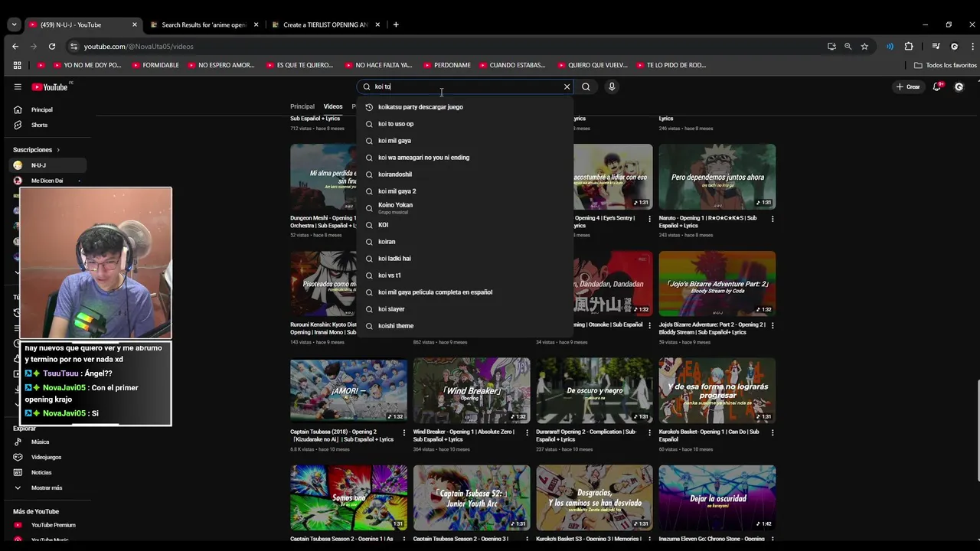Viewport: 980px width, 551px height.
Task: Start voice search with the microphone
Action: tap(612, 87)
